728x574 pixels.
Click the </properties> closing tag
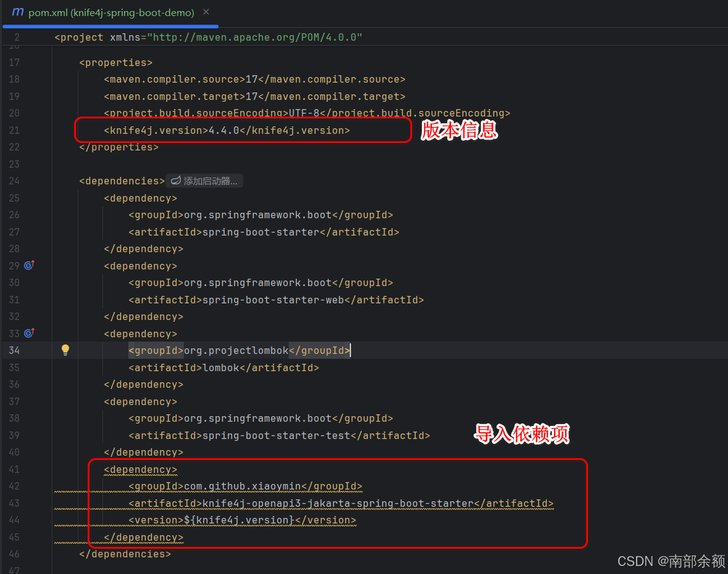(x=119, y=147)
